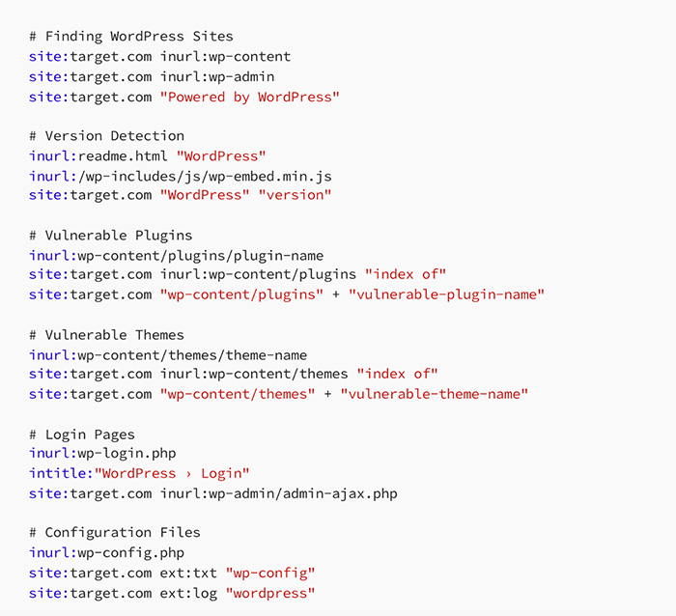Image resolution: width=676 pixels, height=616 pixels.
Task: Click the "Powered by WordPress" string
Action: coord(249,97)
